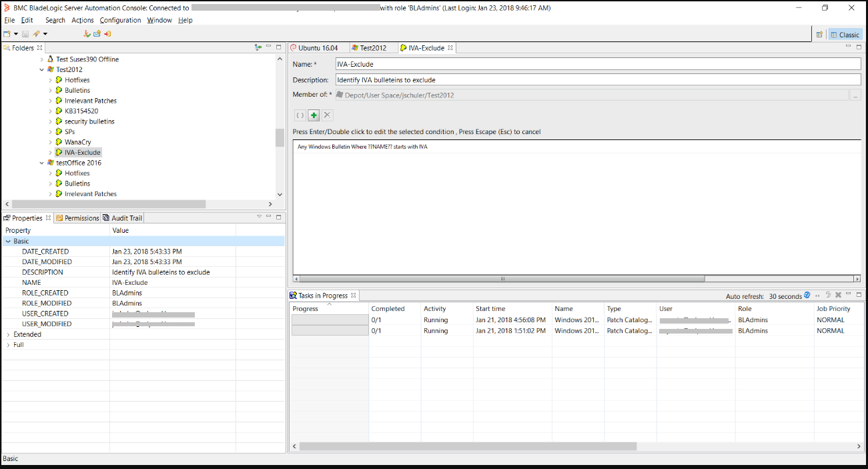868x469 pixels.
Task: Select the DATE_CREATED property row
Action: pyautogui.click(x=143, y=252)
